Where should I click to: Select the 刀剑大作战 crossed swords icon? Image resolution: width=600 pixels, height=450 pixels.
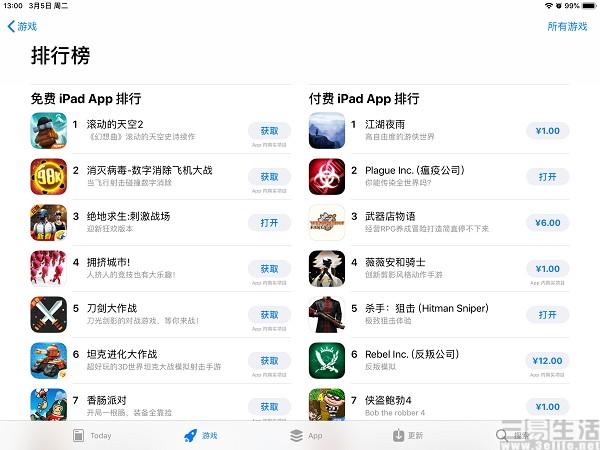[x=49, y=315]
